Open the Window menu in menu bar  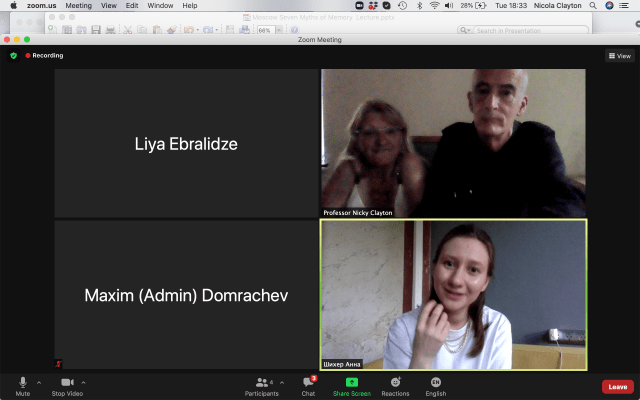[160, 6]
